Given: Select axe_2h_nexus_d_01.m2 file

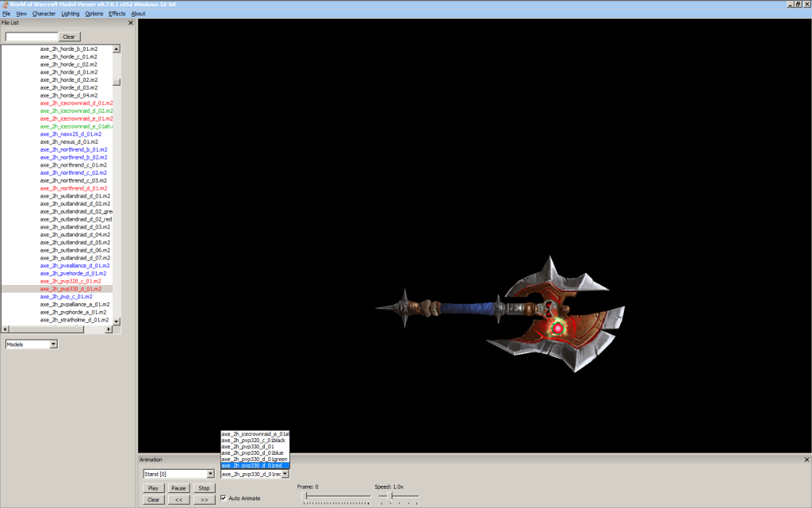Looking at the screenshot, I should [x=69, y=141].
